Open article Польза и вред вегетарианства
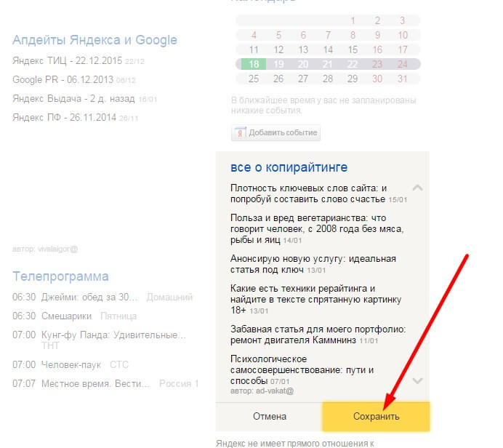Image resolution: width=503 pixels, height=448 pixels. click(317, 229)
